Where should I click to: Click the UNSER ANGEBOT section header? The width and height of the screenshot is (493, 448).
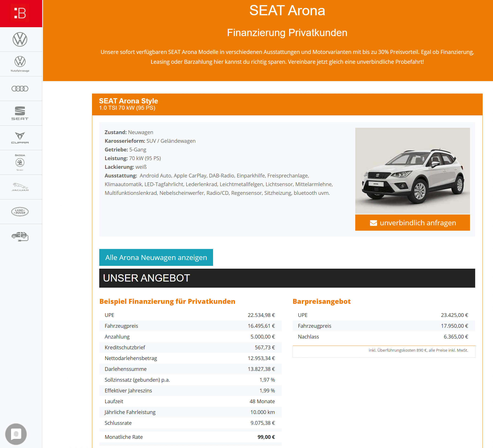click(287, 278)
